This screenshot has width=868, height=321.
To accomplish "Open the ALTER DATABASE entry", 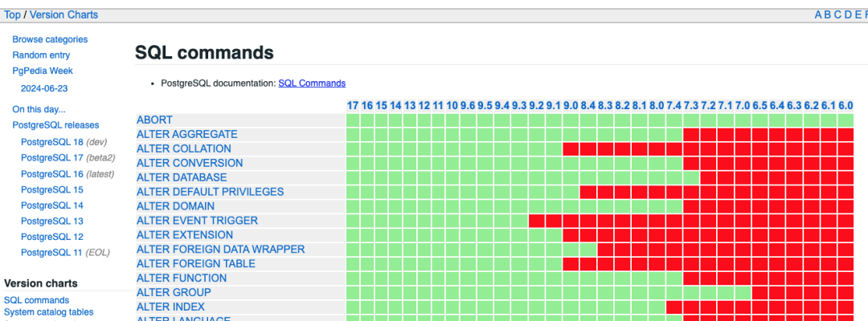I will [x=182, y=177].
